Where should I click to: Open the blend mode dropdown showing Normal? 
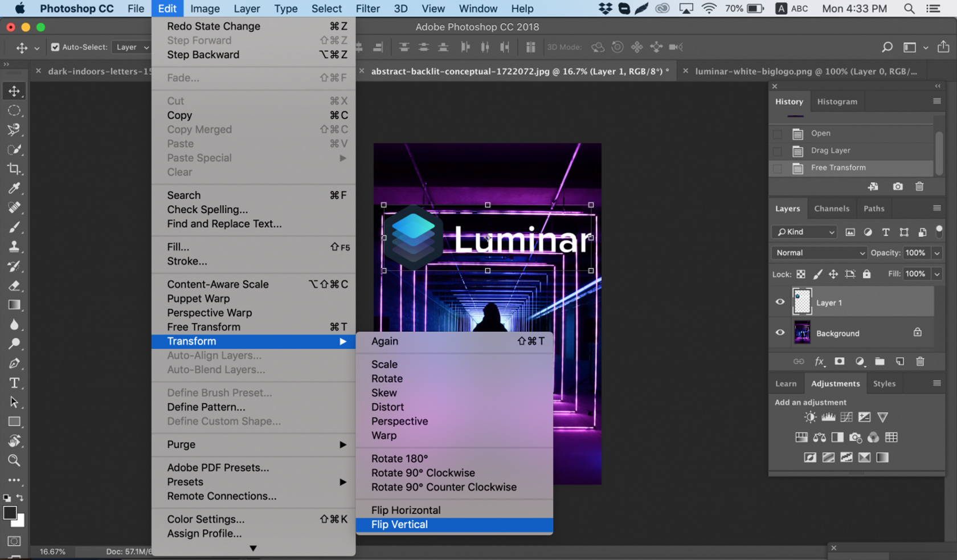point(819,252)
